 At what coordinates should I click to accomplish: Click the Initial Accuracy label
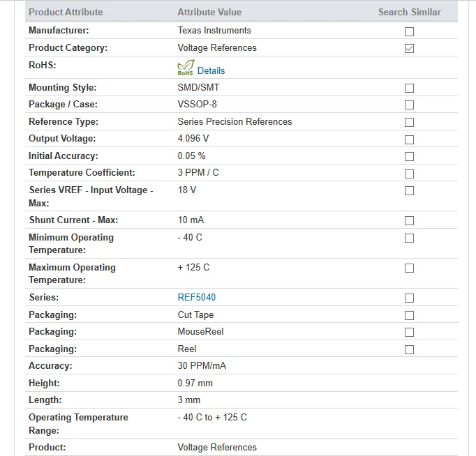pyautogui.click(x=64, y=156)
